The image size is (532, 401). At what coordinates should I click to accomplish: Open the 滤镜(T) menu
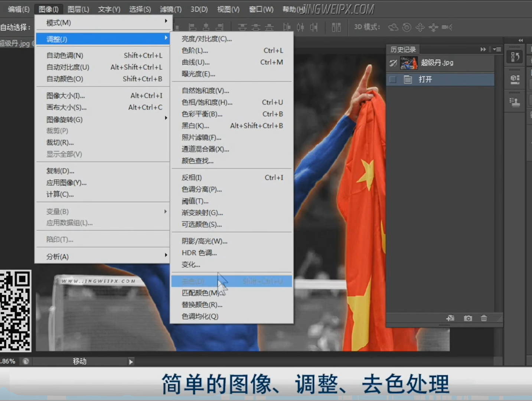pos(170,9)
